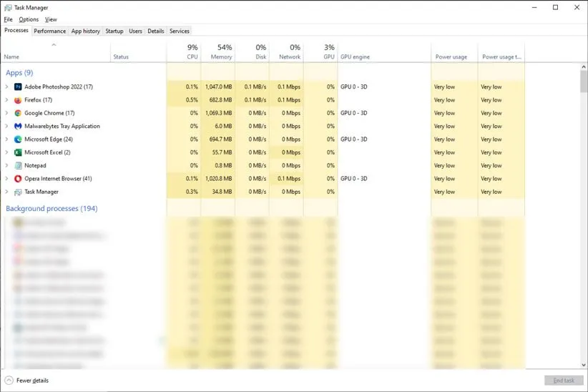Select the Google Chrome icon
Viewport: 588px width, 392px height.
click(18, 113)
